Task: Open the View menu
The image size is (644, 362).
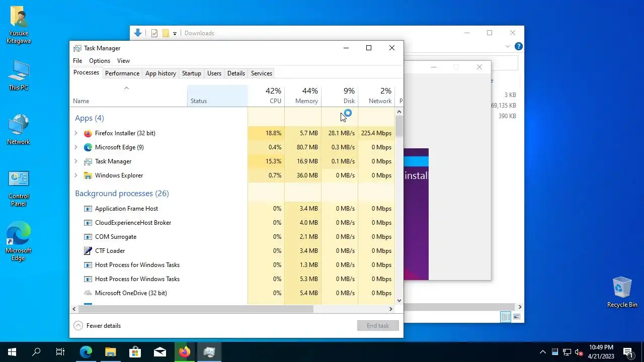Action: (123, 61)
